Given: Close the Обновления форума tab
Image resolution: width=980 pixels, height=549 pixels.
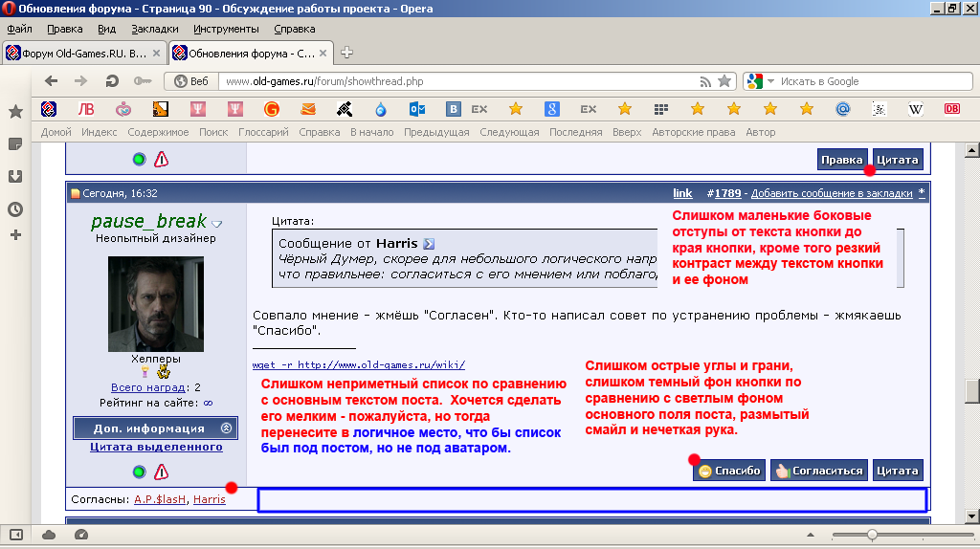Looking at the screenshot, I should tap(323, 54).
